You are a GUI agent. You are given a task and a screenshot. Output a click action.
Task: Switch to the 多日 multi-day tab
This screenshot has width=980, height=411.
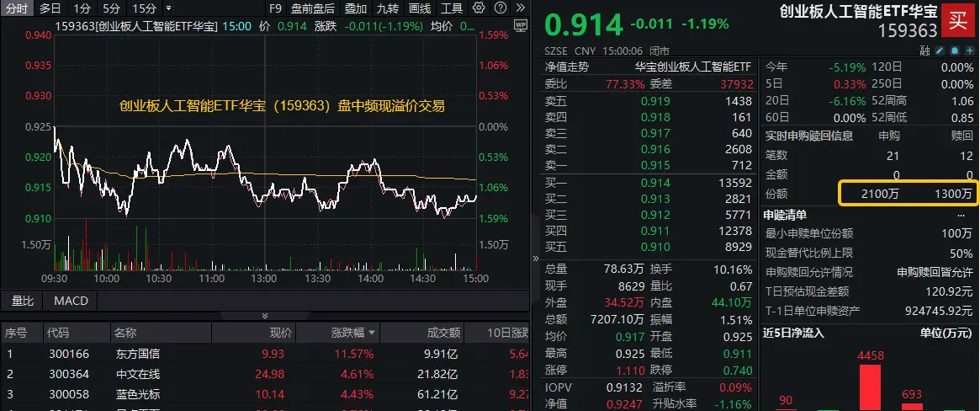coord(50,8)
